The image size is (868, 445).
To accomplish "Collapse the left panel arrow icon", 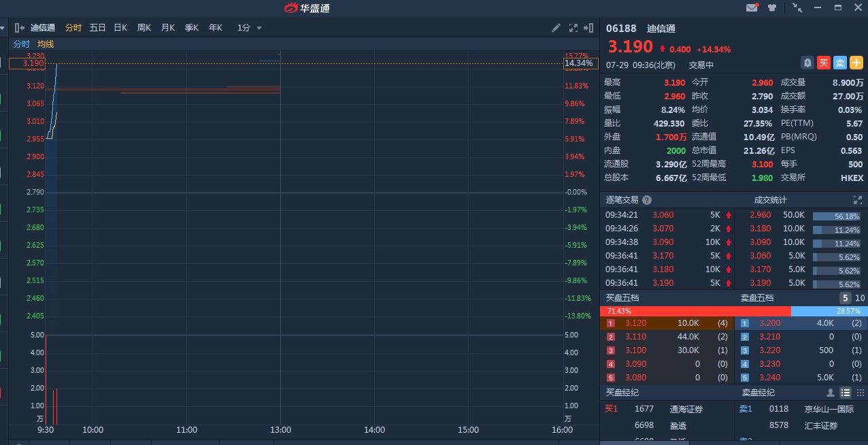I will coord(18,28).
